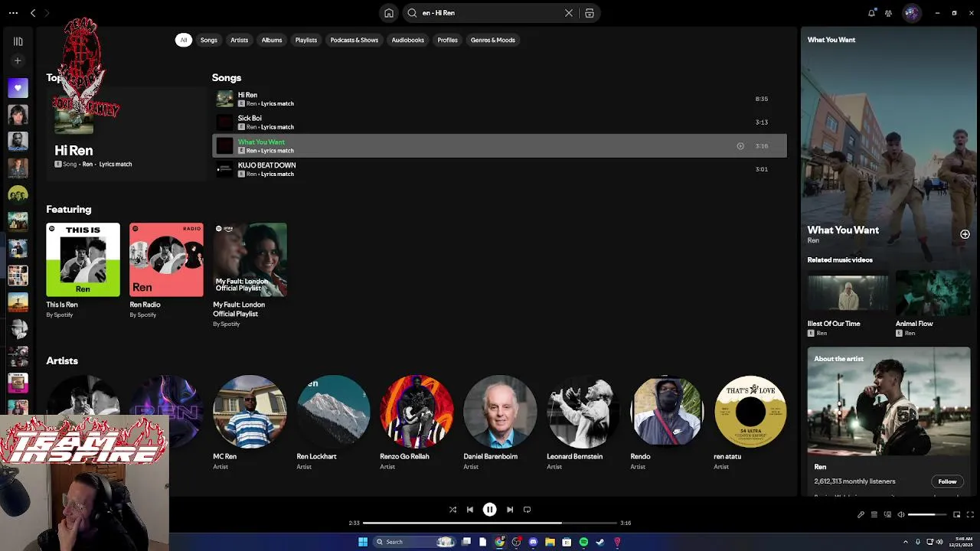Open Connect to a device icon
Viewport: 980px width, 551px height.
[887, 514]
